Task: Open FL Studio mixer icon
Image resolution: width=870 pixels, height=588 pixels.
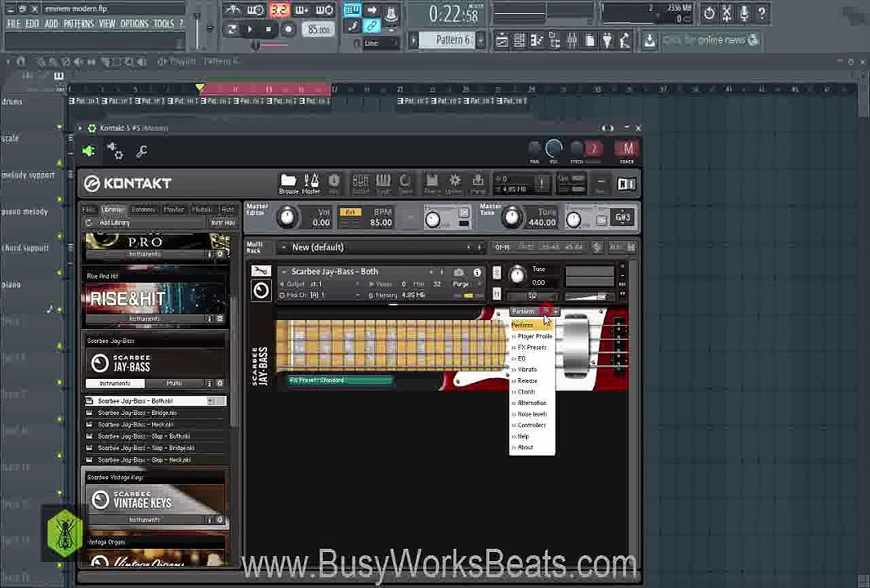Action: click(572, 40)
